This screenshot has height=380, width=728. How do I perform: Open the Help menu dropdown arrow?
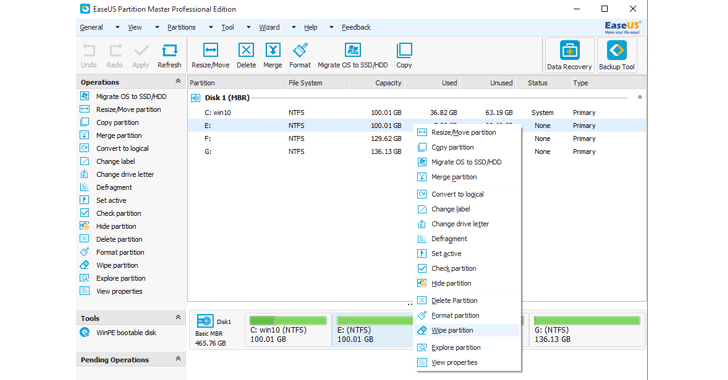pyautogui.click(x=331, y=27)
